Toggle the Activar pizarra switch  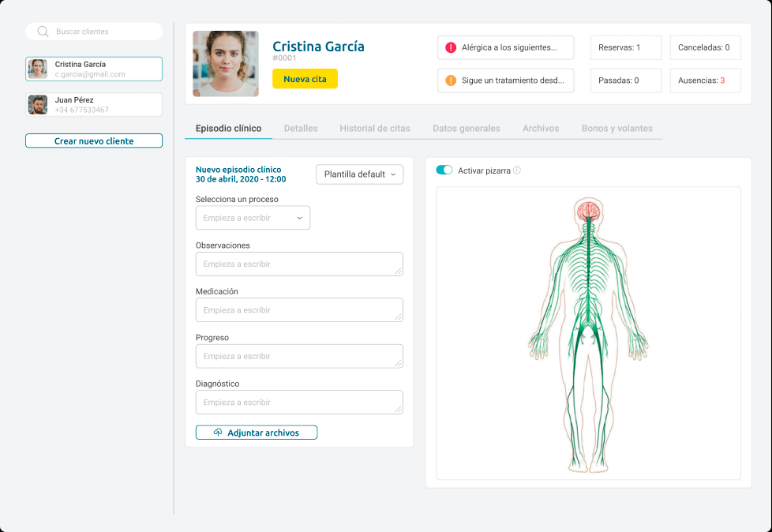444,170
